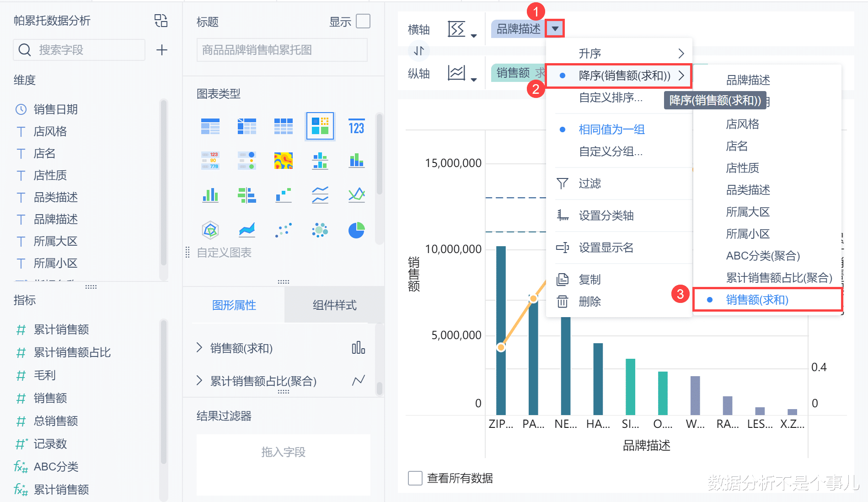
Task: Check the 查看所有数据 checkbox
Action: click(x=415, y=478)
